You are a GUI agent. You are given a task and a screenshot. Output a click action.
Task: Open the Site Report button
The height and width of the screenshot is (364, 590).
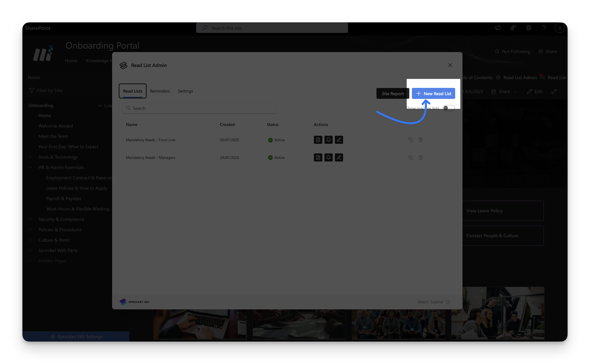pyautogui.click(x=393, y=93)
